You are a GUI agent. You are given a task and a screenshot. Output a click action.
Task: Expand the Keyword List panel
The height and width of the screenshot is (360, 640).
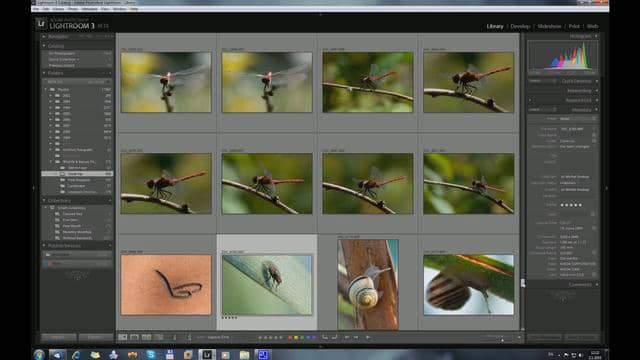tap(596, 100)
